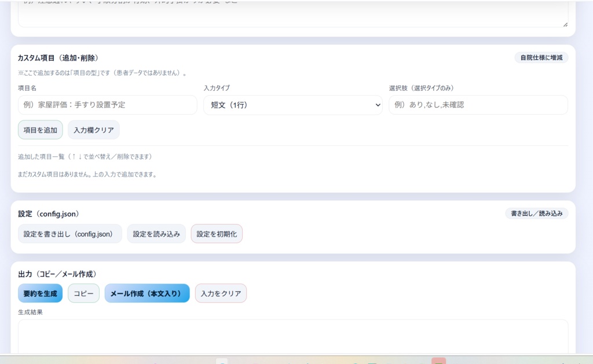
Task: Click the large textarea at the top
Action: tap(292, 13)
